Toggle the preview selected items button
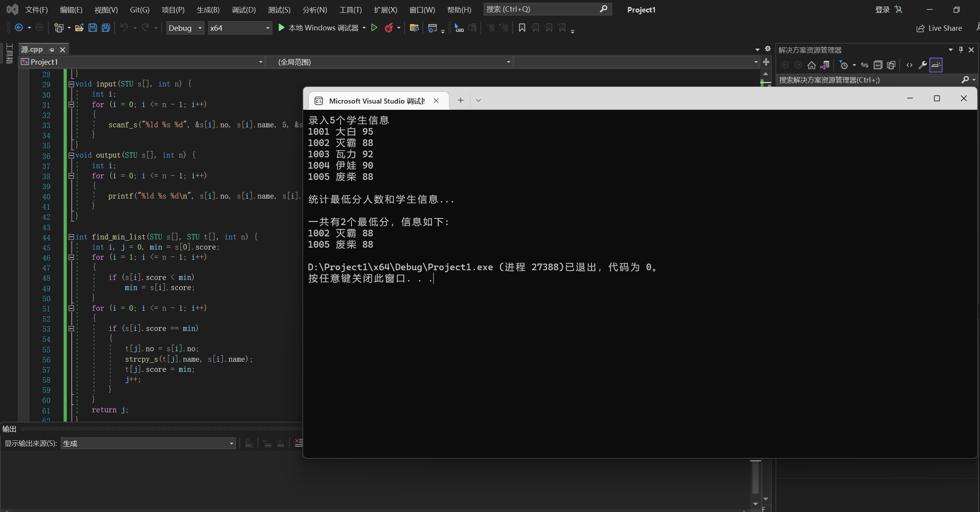 pos(936,65)
